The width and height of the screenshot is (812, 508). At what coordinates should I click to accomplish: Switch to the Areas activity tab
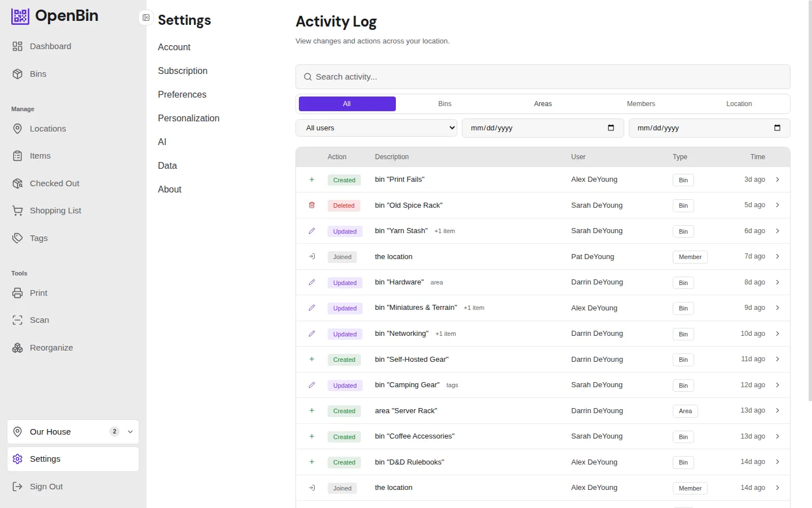click(x=543, y=104)
